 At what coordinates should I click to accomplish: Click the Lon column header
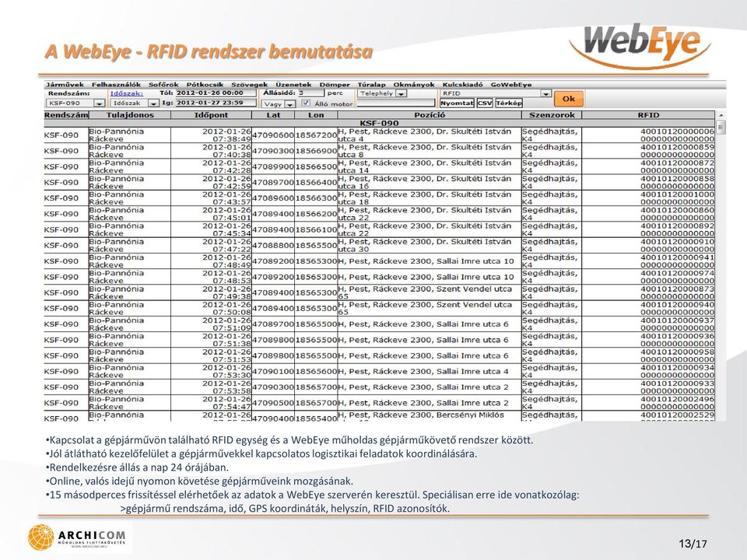coord(316,115)
